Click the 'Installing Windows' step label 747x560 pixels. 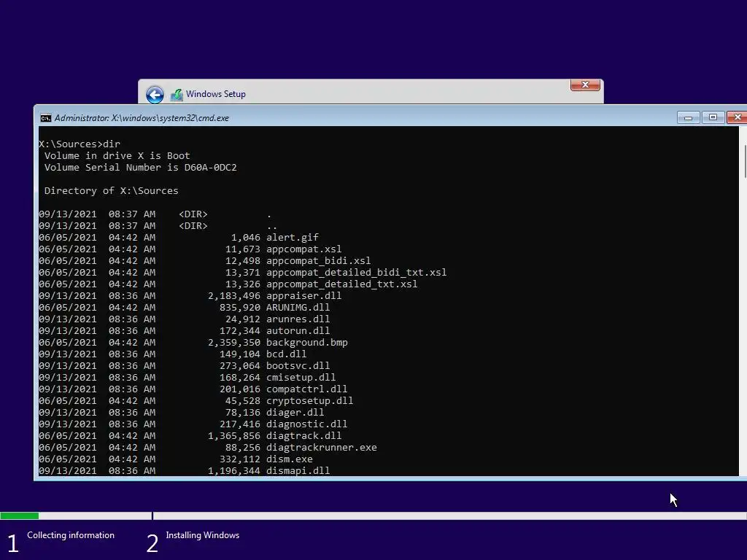[x=203, y=535]
